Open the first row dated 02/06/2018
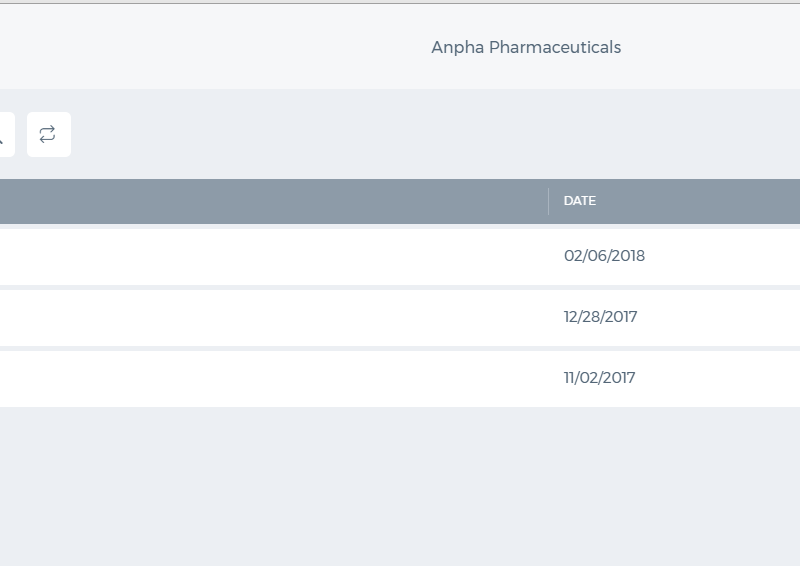 [x=400, y=257]
